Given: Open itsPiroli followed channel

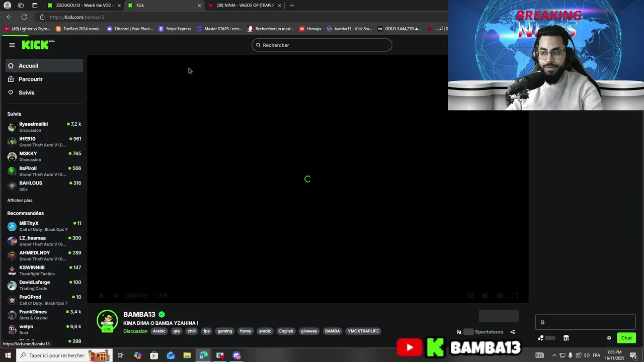Looking at the screenshot, I should coord(44,171).
